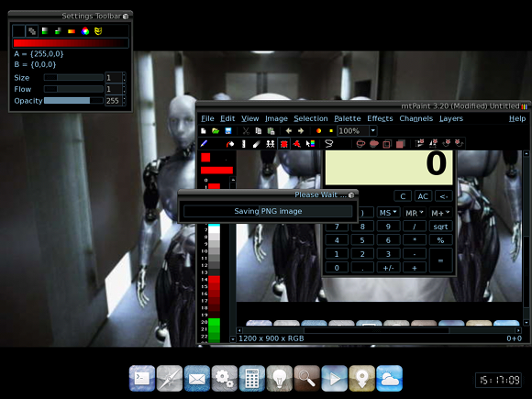The image size is (532, 399).
Task: Toggle Disable All Masks yellow mask icon
Action: [98, 31]
